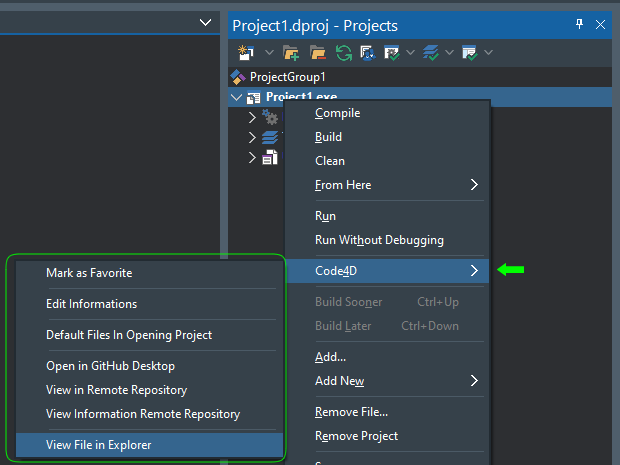Image resolution: width=620 pixels, height=465 pixels.
Task: Click the compile project check icon
Action: click(x=392, y=53)
